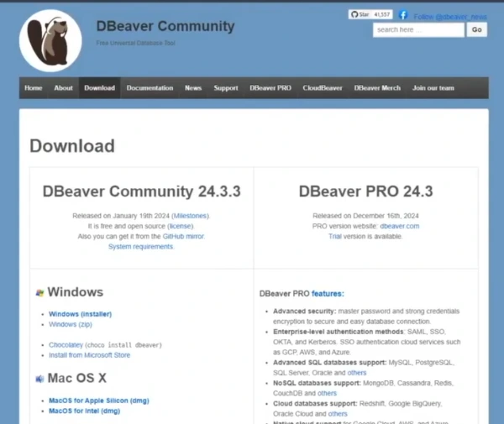Screen dimensions: 504x424
Task: Open the GitHub mirror link
Action: (183, 237)
